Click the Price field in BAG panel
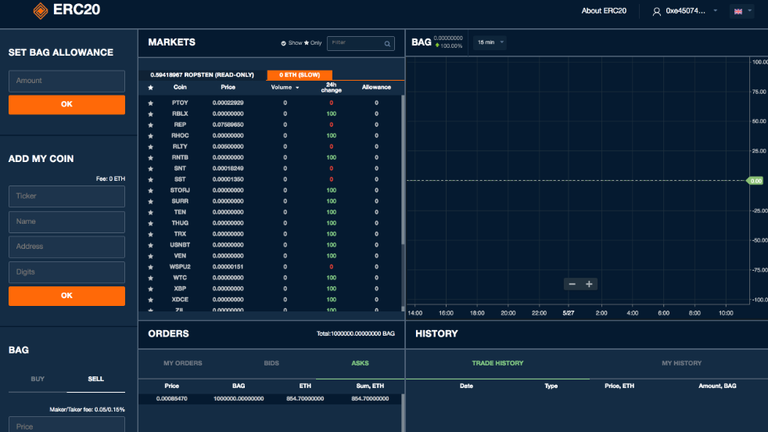Screen dimensions: 768x432 pos(67,425)
